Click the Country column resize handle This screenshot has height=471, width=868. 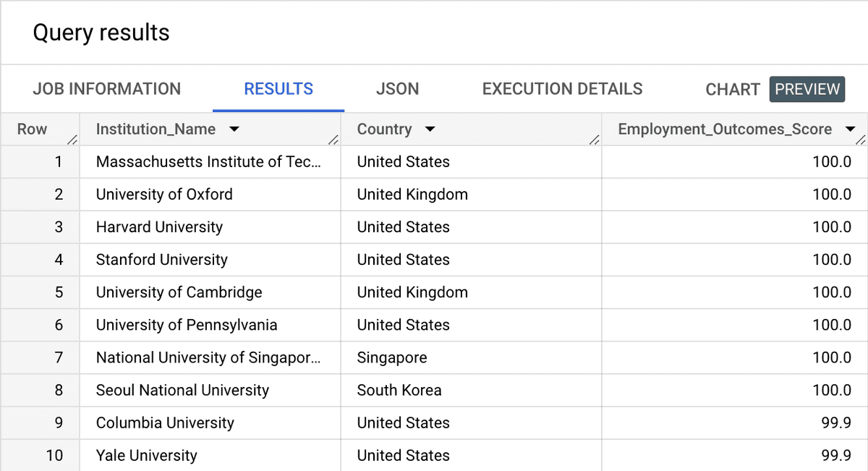click(x=593, y=140)
